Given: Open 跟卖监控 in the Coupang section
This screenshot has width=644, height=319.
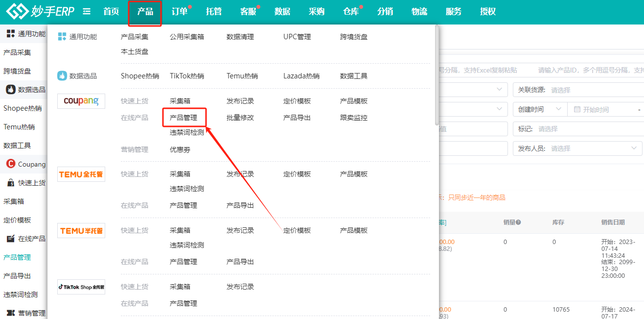Looking at the screenshot, I should click(x=354, y=118).
